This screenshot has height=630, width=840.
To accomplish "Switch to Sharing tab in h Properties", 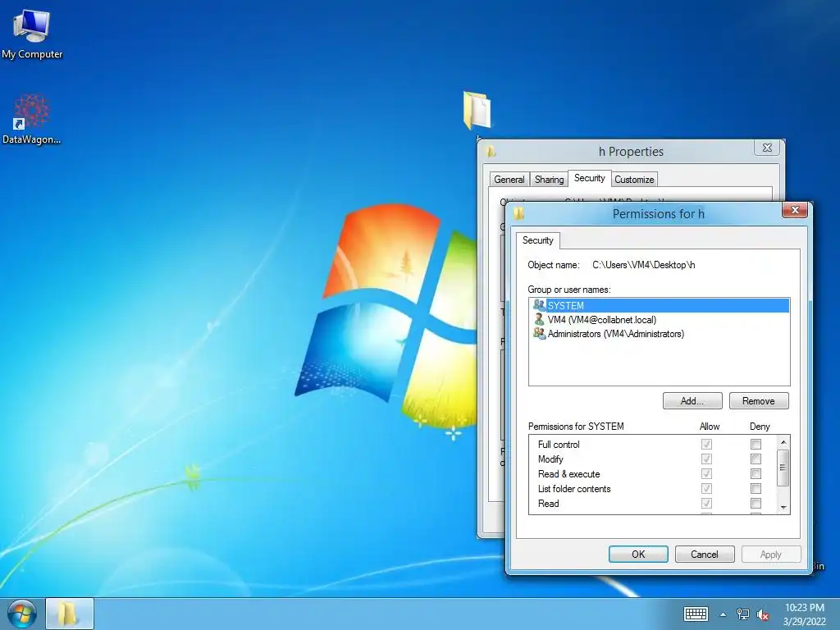I will 549,180.
